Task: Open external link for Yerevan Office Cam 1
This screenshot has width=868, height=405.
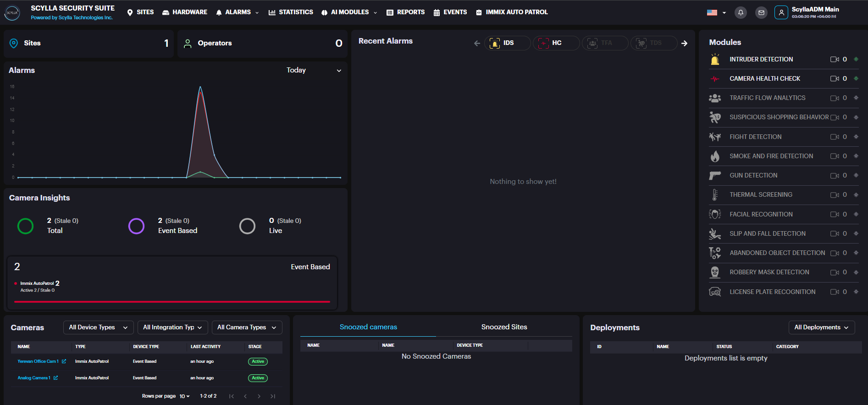Action: pyautogui.click(x=64, y=361)
